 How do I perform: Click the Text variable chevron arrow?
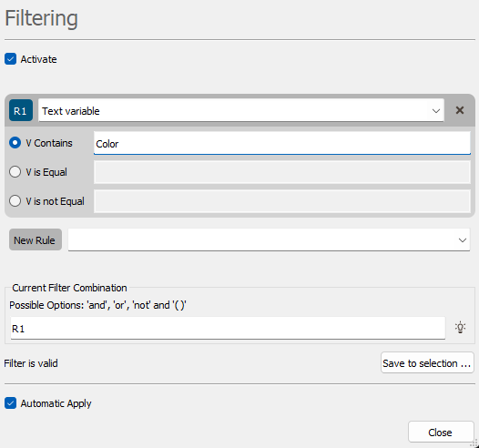(436, 111)
